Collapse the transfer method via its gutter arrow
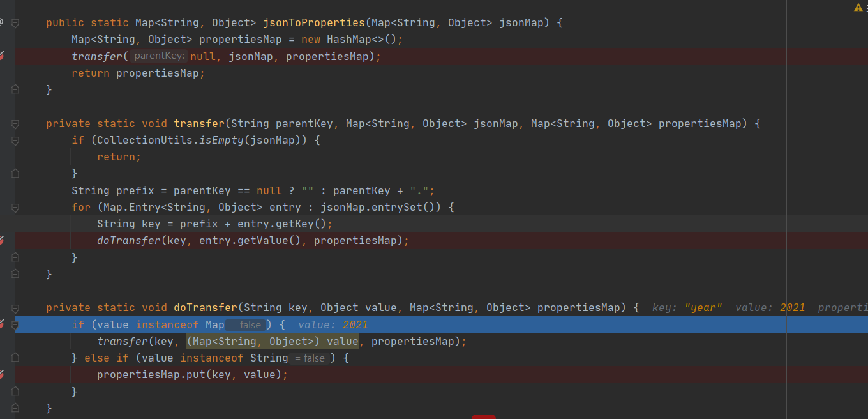Image resolution: width=868 pixels, height=419 pixels. (x=14, y=123)
